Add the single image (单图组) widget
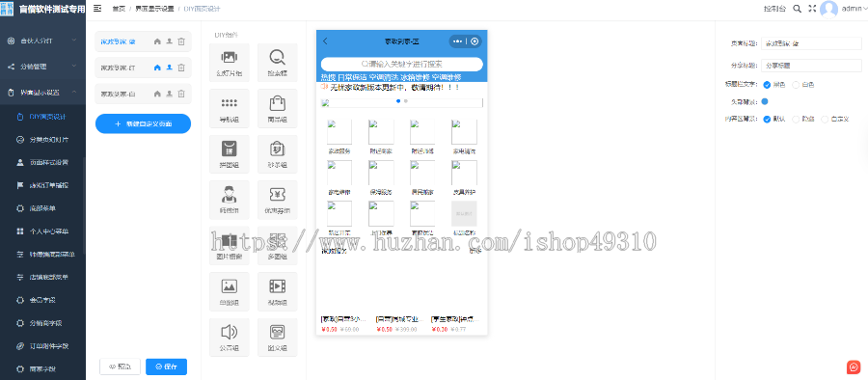Image resolution: width=868 pixels, height=380 pixels. pos(230,291)
